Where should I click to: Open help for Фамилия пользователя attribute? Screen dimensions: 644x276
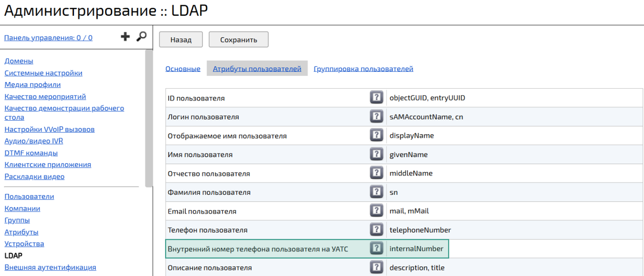click(376, 192)
